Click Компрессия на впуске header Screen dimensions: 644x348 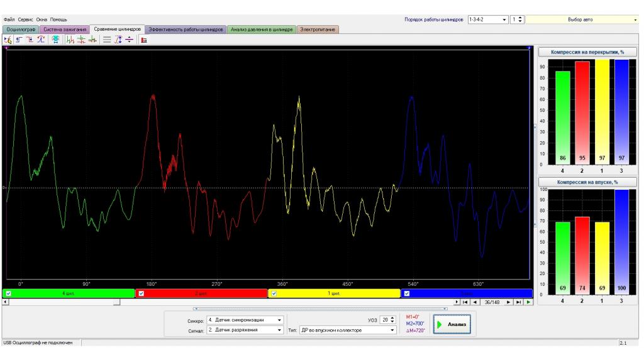tap(587, 182)
